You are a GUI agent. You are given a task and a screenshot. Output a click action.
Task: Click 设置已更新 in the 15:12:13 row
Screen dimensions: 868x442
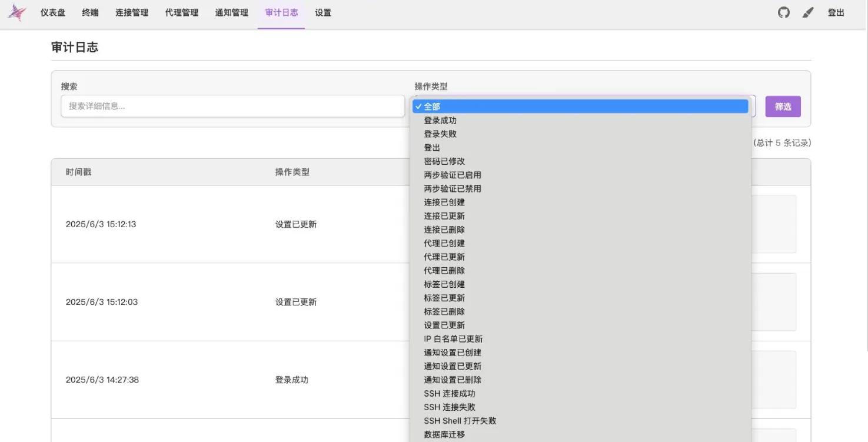pyautogui.click(x=296, y=224)
